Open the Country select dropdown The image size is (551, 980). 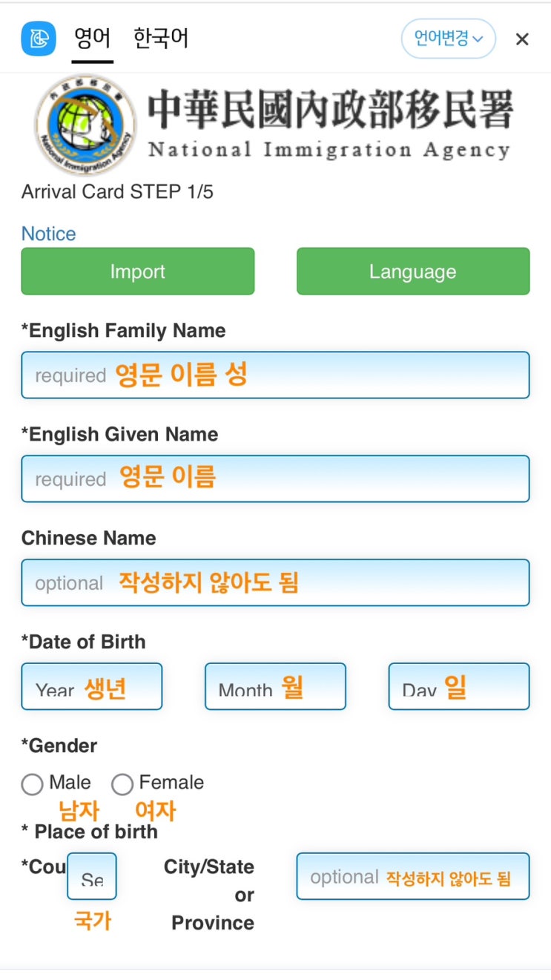coord(92,876)
